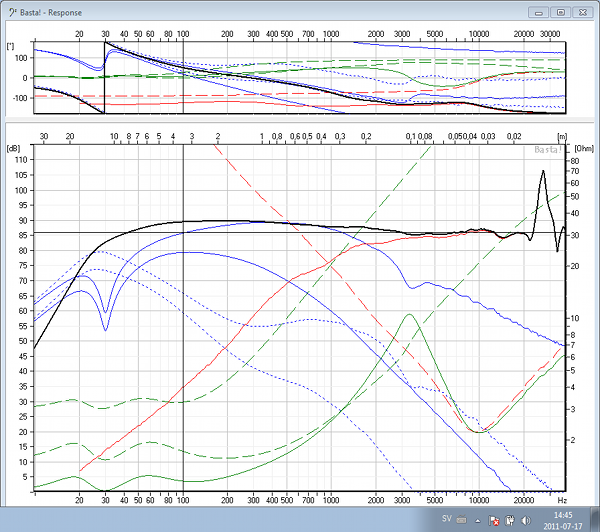The height and width of the screenshot is (532, 600).
Task: Click Show desktop strip at taskbar edge
Action: click(x=595, y=520)
